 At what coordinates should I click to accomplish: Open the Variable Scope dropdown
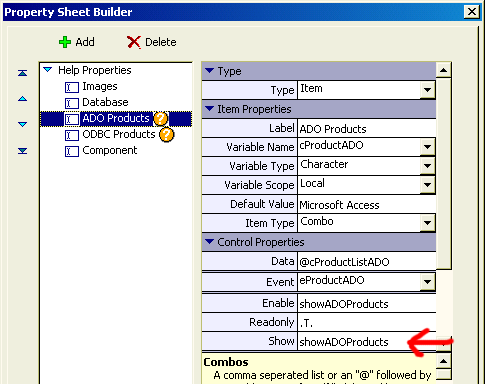coord(427,185)
